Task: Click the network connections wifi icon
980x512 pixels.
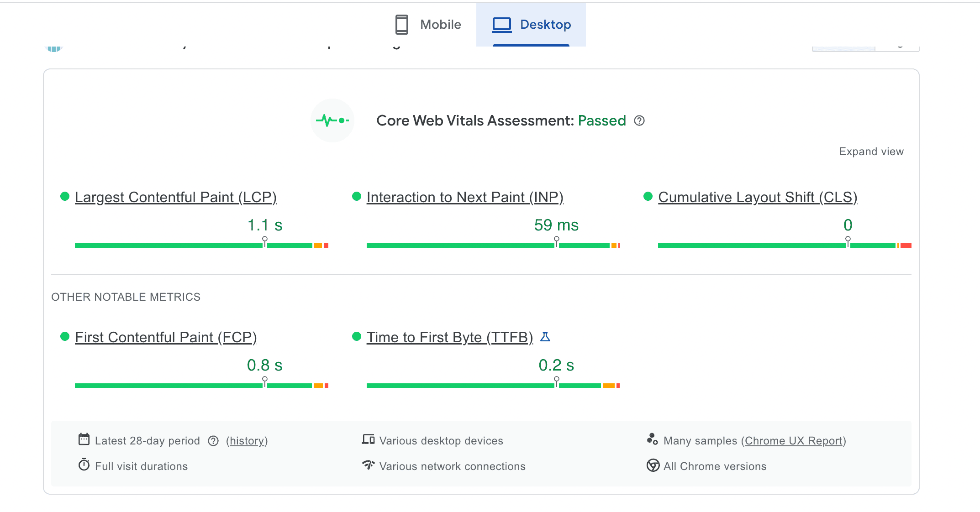Action: coord(368,465)
